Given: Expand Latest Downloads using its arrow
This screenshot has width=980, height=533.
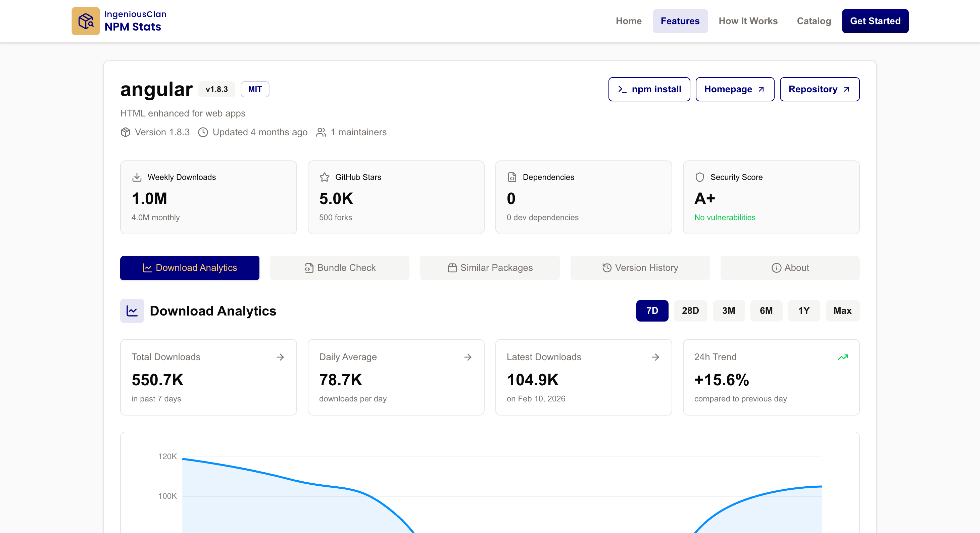Looking at the screenshot, I should [655, 357].
